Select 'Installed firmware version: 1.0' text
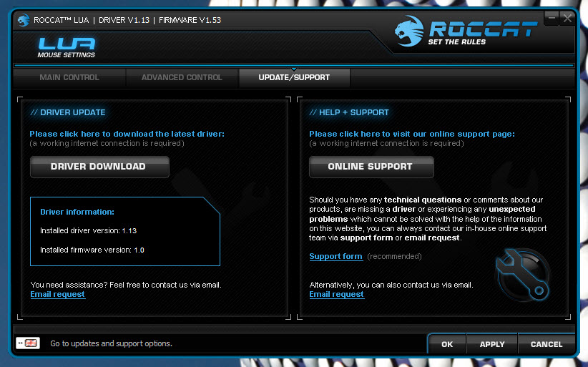Image resolution: width=588 pixels, height=367 pixels. pos(92,250)
